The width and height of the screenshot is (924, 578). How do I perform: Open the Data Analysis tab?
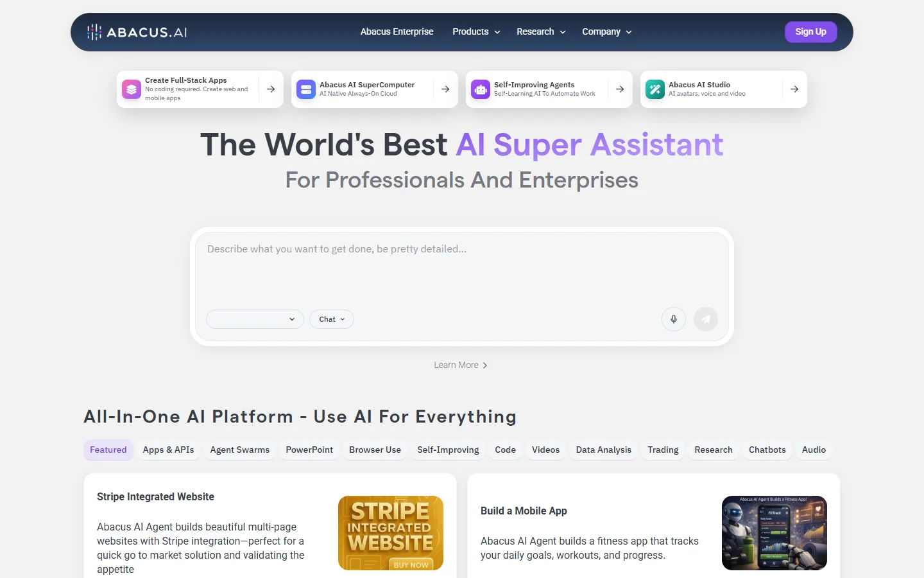click(604, 450)
